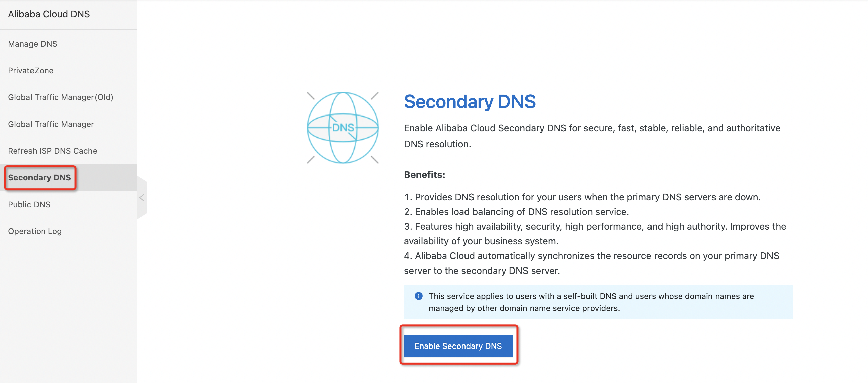868x383 pixels.
Task: Click the description starting Enable Alibaba Cloud
Action: tap(592, 136)
